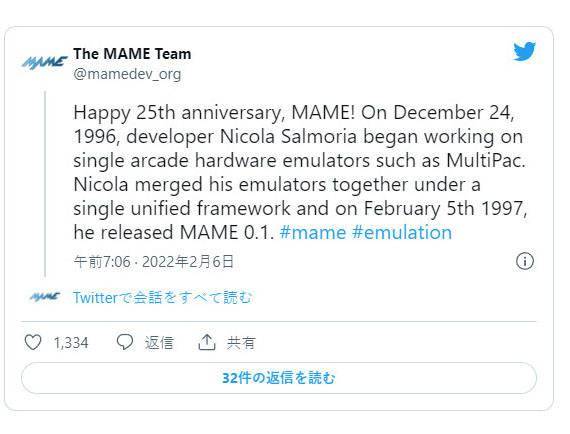Open the #mame hashtag
The width and height of the screenshot is (570, 434).
(x=313, y=232)
